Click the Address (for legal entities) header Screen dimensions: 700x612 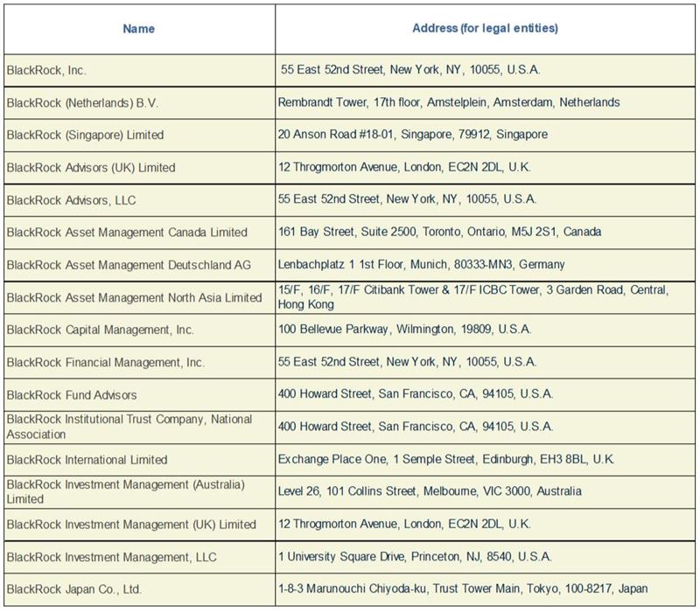coord(485,28)
